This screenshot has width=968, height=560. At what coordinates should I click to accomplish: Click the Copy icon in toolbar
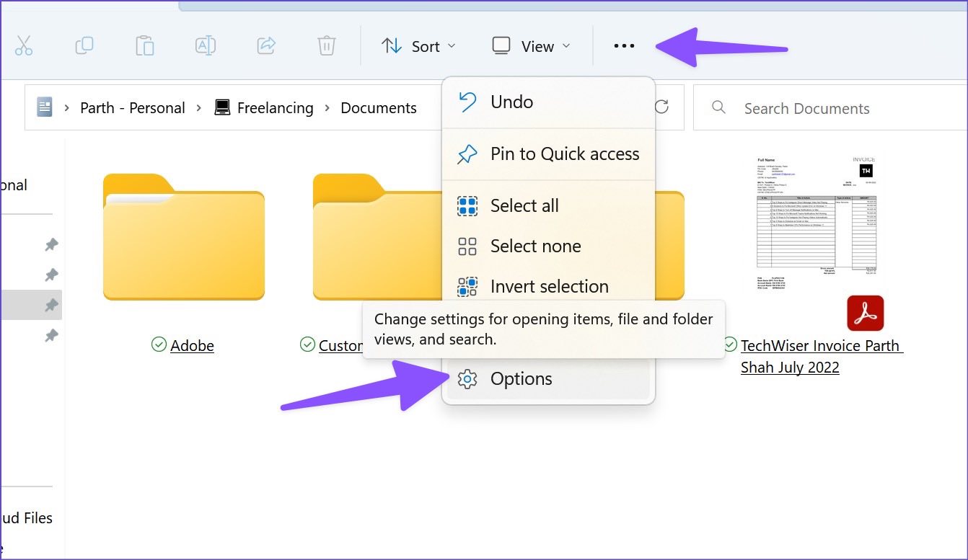point(84,46)
